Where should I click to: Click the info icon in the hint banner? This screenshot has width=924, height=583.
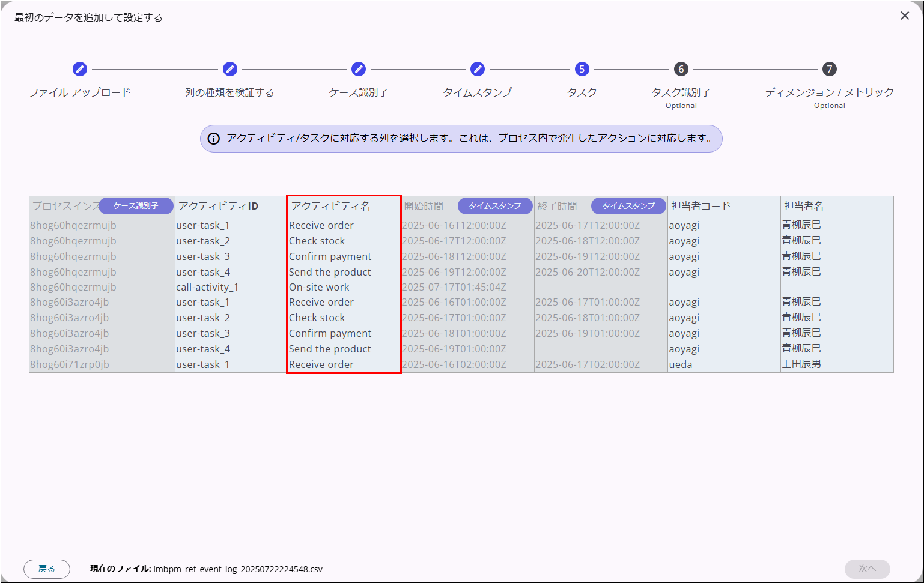tap(213, 139)
